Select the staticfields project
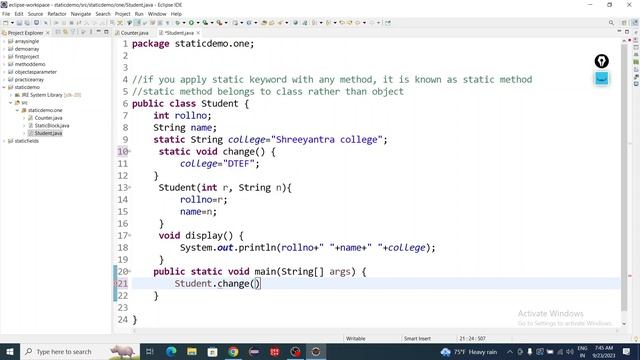The image size is (640, 360). [27, 141]
